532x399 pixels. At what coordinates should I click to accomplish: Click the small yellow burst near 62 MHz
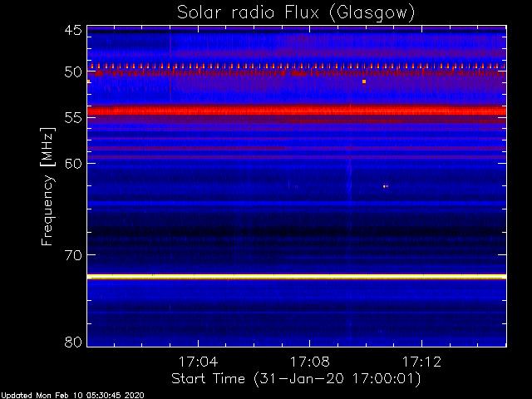[x=386, y=186]
